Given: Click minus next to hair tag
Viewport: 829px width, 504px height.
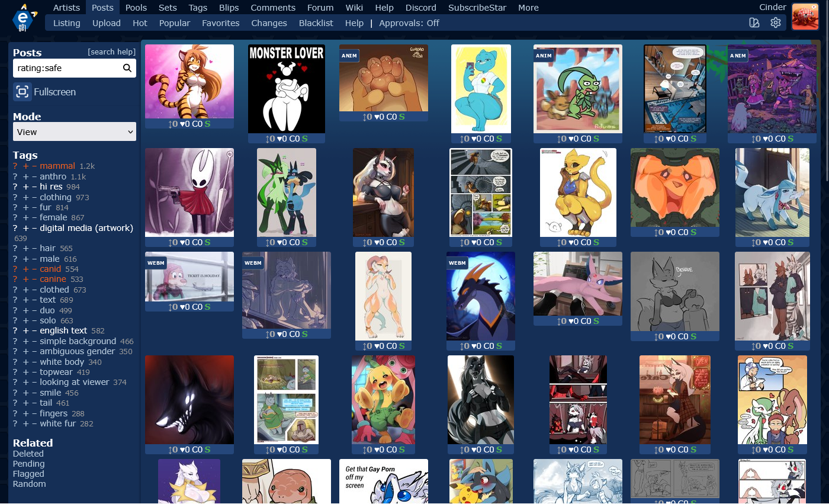Looking at the screenshot, I should (x=34, y=248).
